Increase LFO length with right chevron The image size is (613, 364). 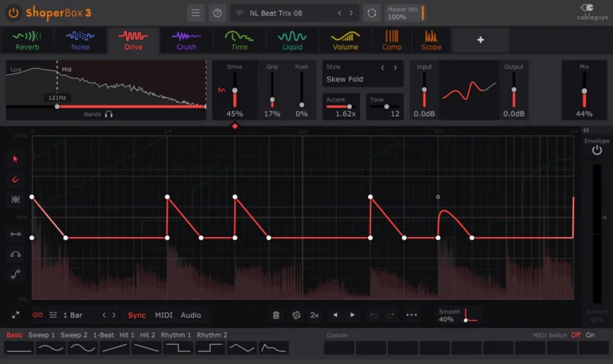click(114, 315)
